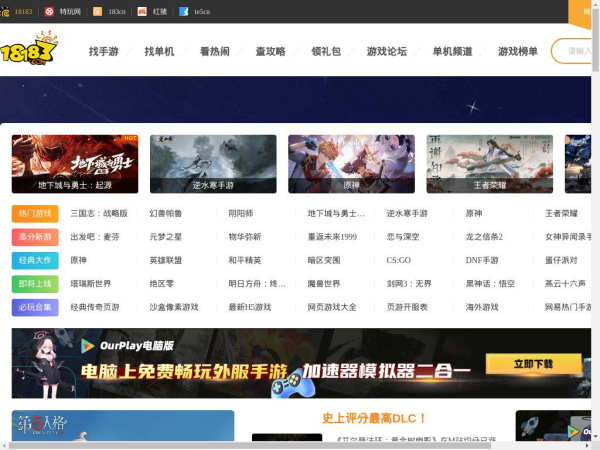
Task: Open 游戏榜单 navigation menu
Action: 518,51
